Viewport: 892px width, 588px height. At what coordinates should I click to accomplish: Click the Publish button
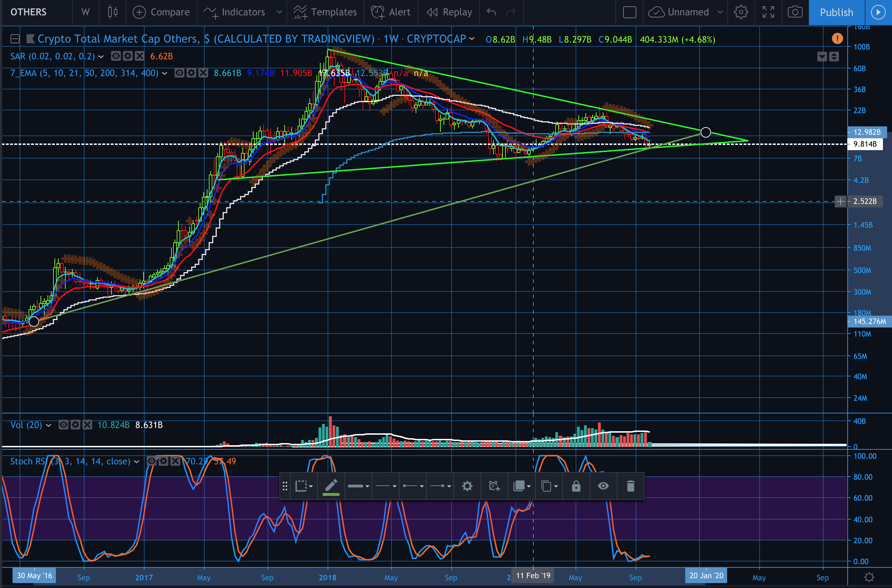pos(836,12)
